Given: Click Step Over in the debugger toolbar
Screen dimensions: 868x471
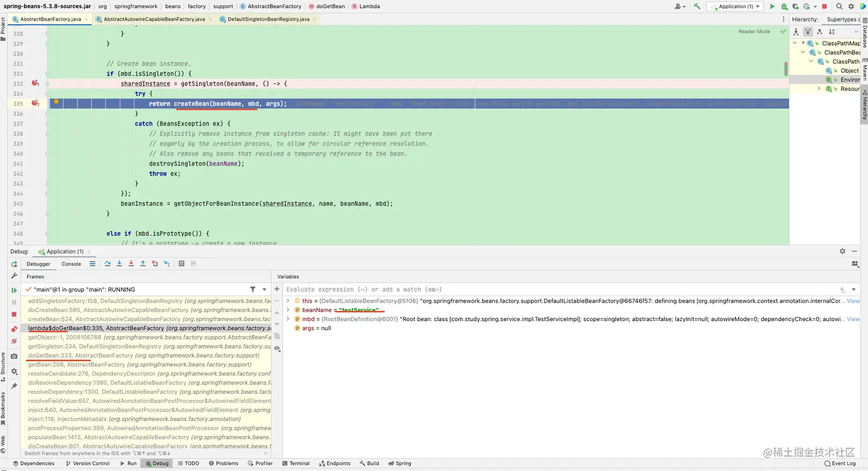Looking at the screenshot, I should [x=107, y=264].
